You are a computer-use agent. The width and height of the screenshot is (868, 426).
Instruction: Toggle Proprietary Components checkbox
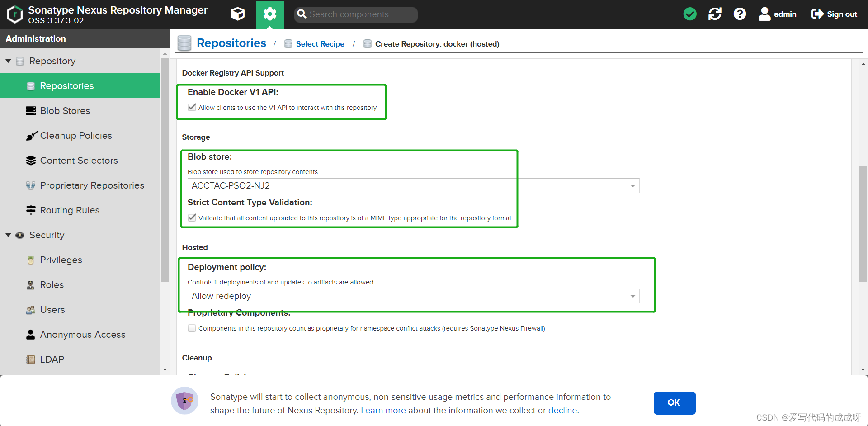192,328
